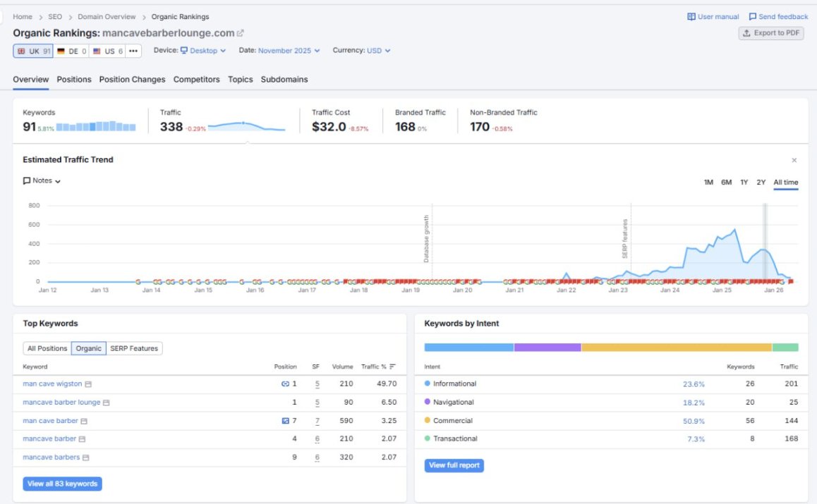The width and height of the screenshot is (817, 504).
Task: Open the more databases ellipsis button
Action: (133, 51)
